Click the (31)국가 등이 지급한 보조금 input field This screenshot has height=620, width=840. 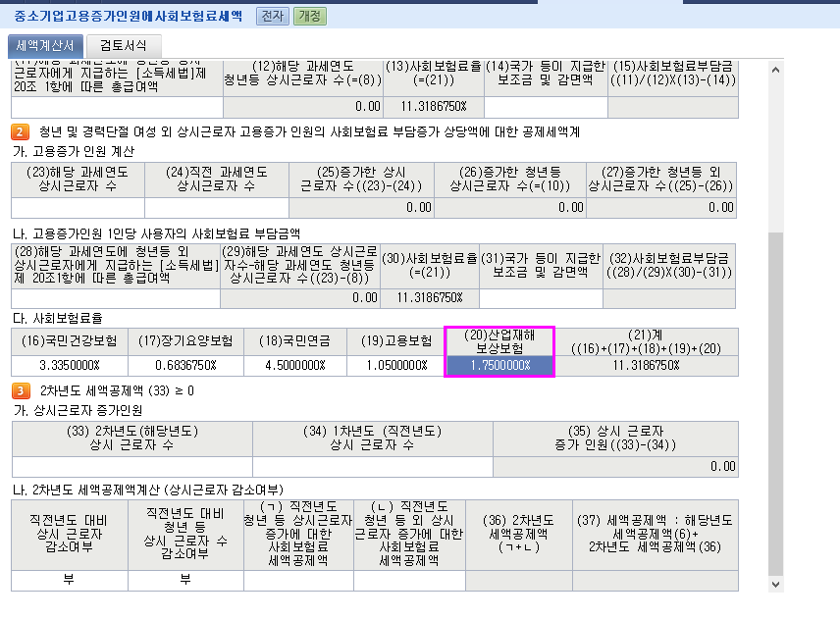point(541,298)
